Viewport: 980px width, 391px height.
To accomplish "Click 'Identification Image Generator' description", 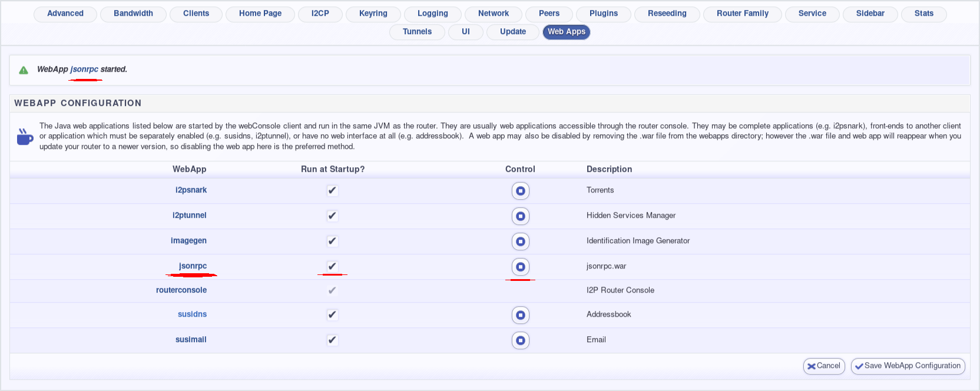I will 638,241.
